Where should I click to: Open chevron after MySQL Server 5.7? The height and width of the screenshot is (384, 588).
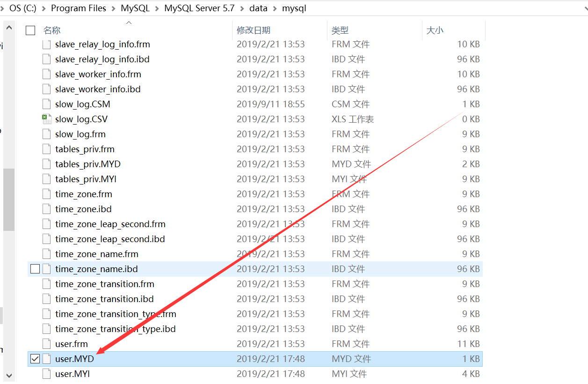pos(242,8)
